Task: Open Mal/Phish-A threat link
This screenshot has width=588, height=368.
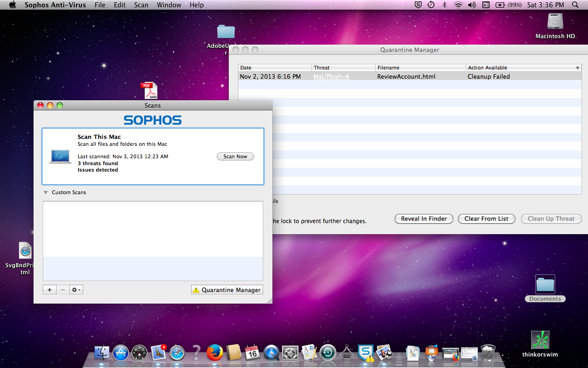Action: pos(331,77)
